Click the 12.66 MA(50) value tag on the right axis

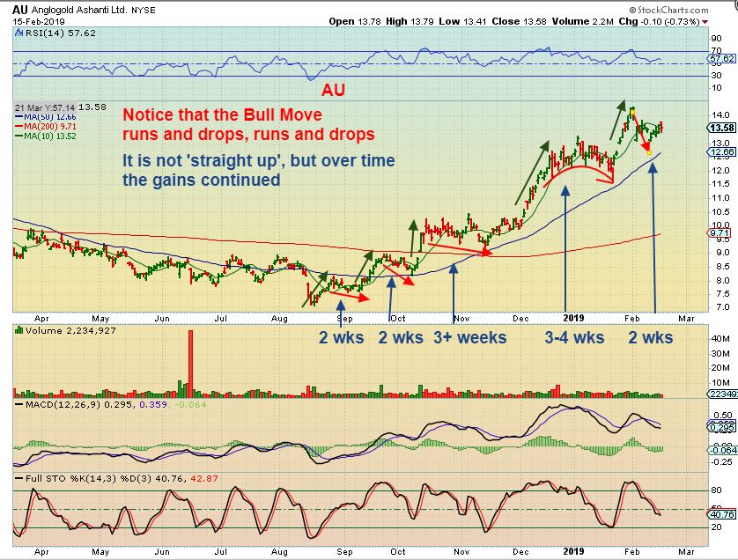click(x=722, y=152)
